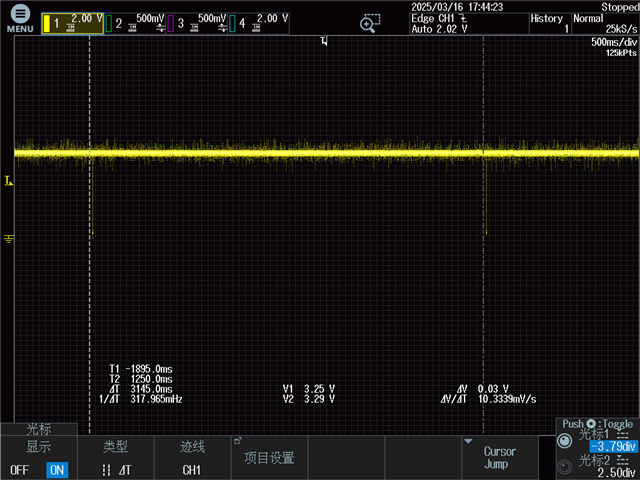This screenshot has width=640, height=480.
Task: Click the date and time stamp
Action: tap(457, 7)
